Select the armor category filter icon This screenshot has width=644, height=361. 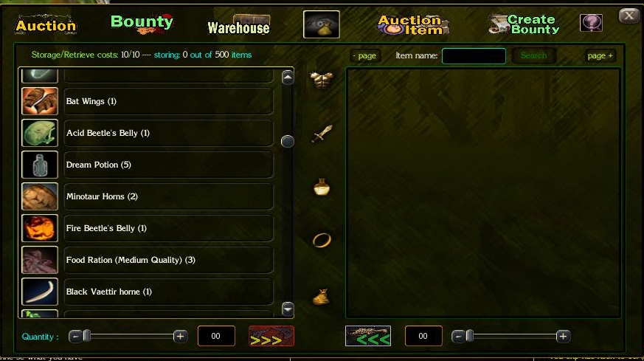(x=322, y=80)
